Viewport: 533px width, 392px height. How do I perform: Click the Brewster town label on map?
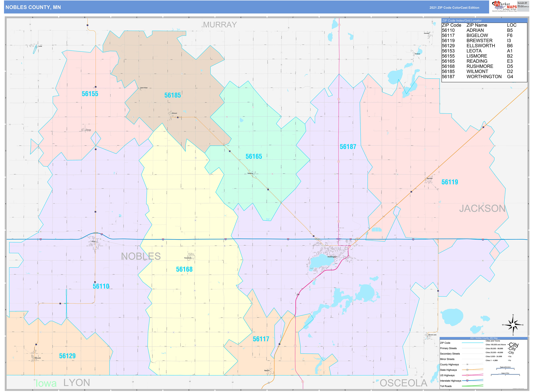[430, 178]
